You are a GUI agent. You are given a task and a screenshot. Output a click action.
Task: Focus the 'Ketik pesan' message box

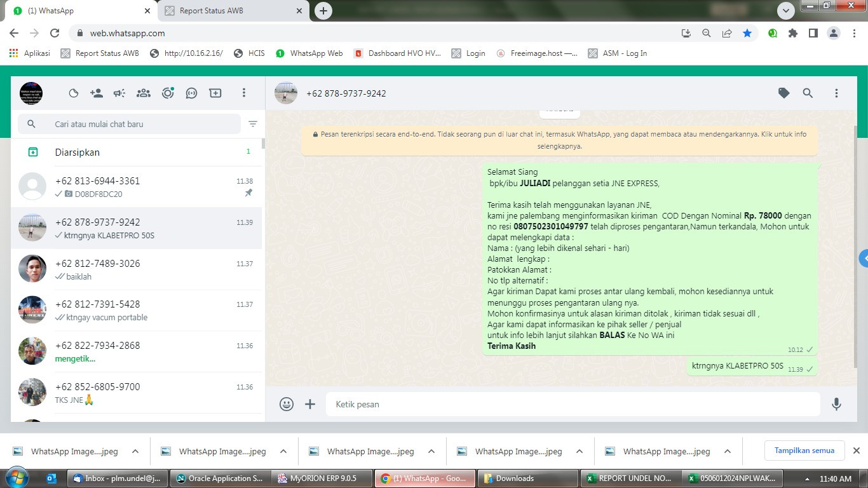click(x=573, y=404)
